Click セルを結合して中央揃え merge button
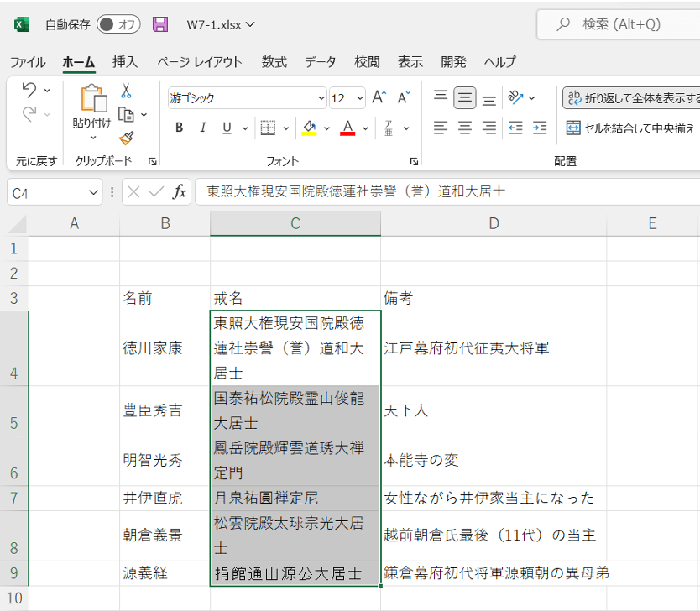Viewport: 700px width, 611px height. [631, 128]
